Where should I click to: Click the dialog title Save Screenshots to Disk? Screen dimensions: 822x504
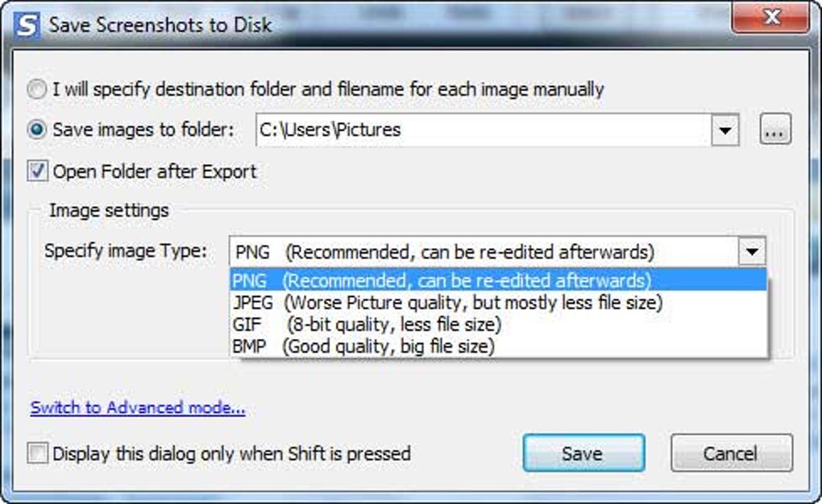[x=160, y=25]
